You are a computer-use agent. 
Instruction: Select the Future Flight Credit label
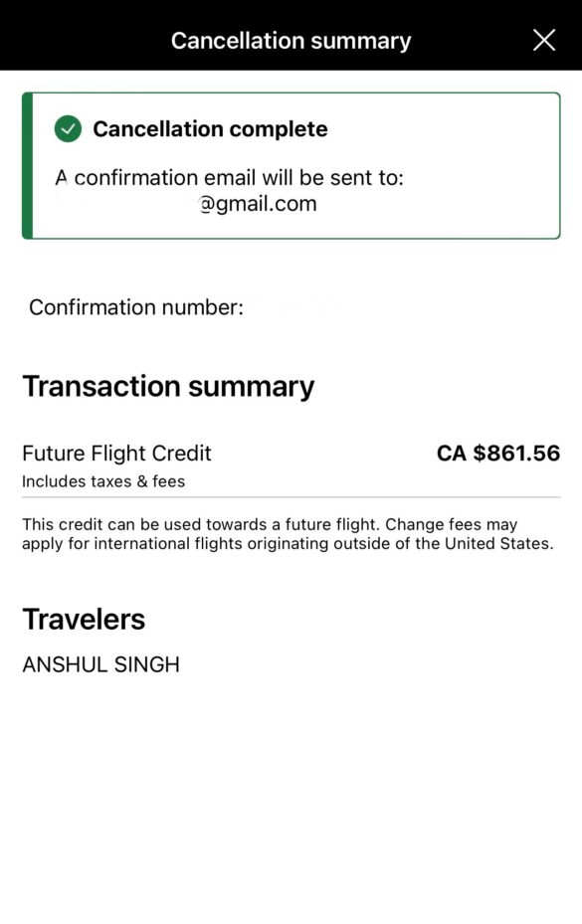(116, 453)
